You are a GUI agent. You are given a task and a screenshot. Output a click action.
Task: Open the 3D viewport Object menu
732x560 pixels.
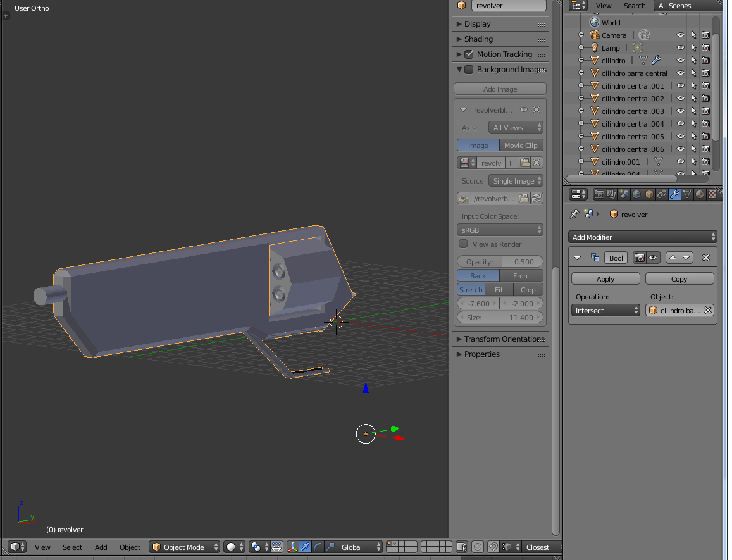tap(130, 547)
